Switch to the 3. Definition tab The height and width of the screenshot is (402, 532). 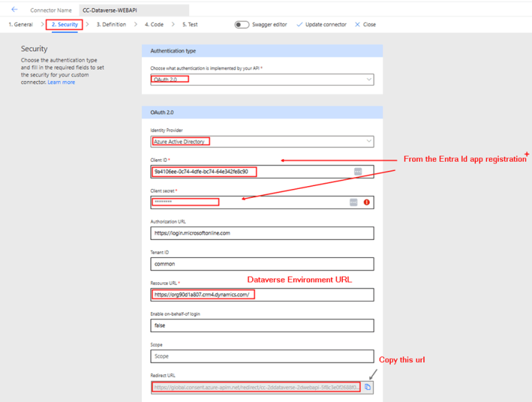pos(111,24)
